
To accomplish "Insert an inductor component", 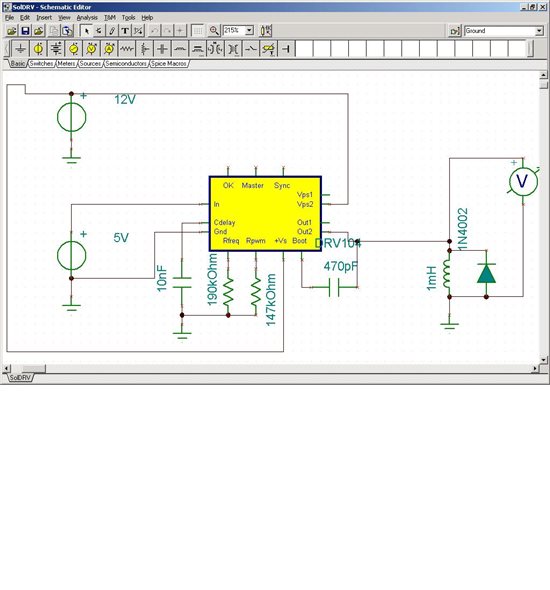I will pos(180,49).
